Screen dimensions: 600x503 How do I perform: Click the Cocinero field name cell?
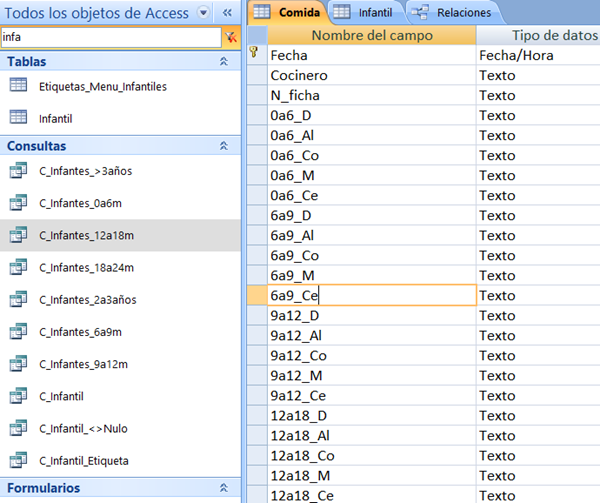pyautogui.click(x=371, y=76)
